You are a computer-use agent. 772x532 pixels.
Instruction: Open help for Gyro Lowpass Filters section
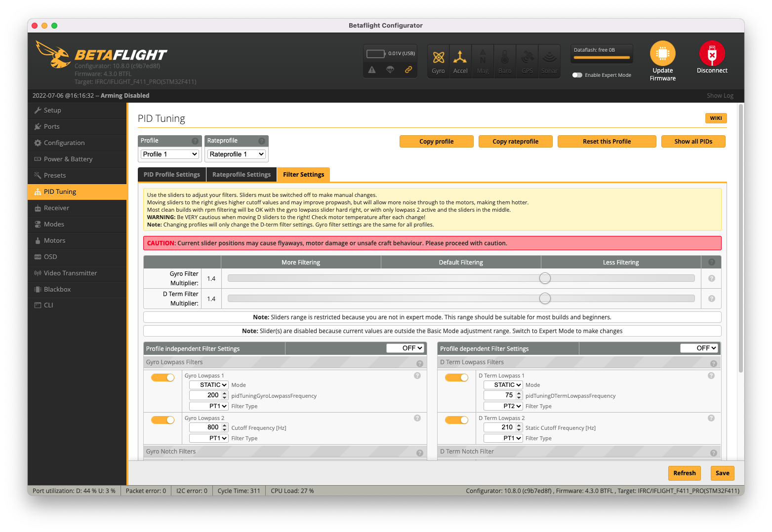point(420,364)
